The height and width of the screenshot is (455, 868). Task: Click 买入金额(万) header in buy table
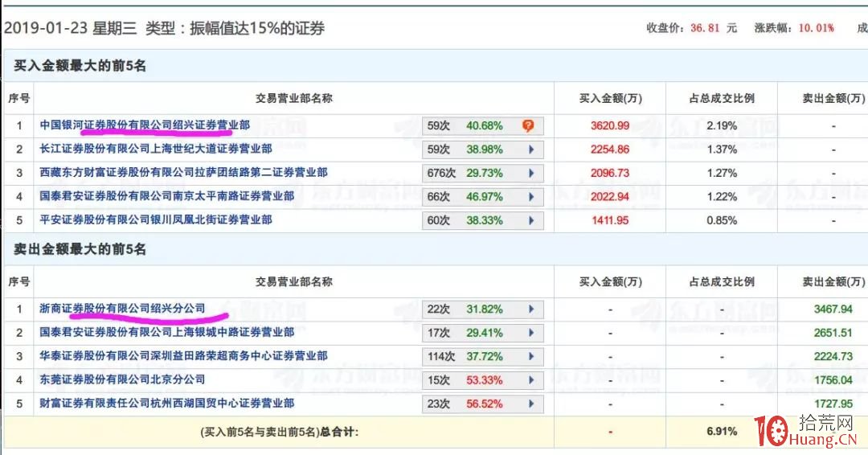click(611, 99)
